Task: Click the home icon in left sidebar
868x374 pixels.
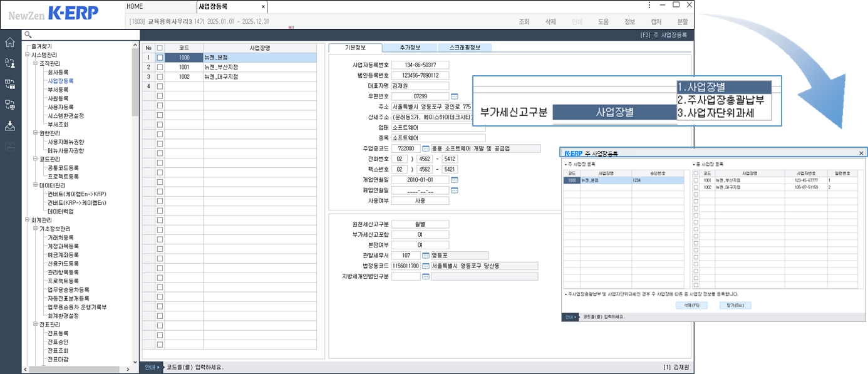Action: click(10, 43)
